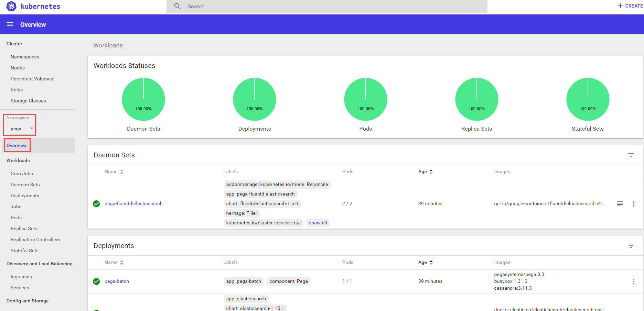Go to Daemon Sets in sidebar
644x311 pixels.
click(x=25, y=185)
